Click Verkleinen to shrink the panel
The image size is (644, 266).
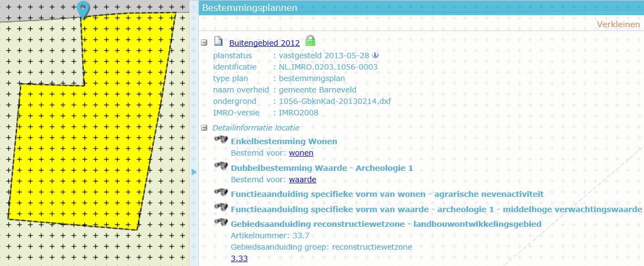coord(618,24)
